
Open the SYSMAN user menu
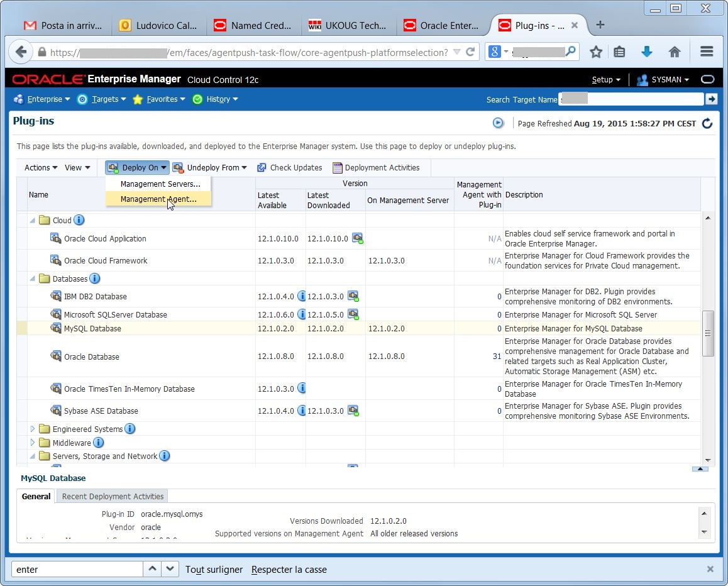(663, 79)
